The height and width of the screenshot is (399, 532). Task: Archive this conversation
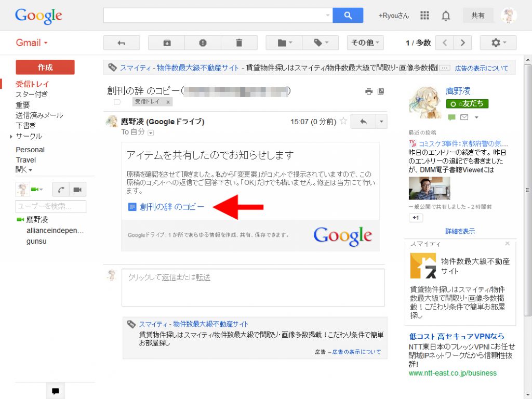tap(167, 43)
